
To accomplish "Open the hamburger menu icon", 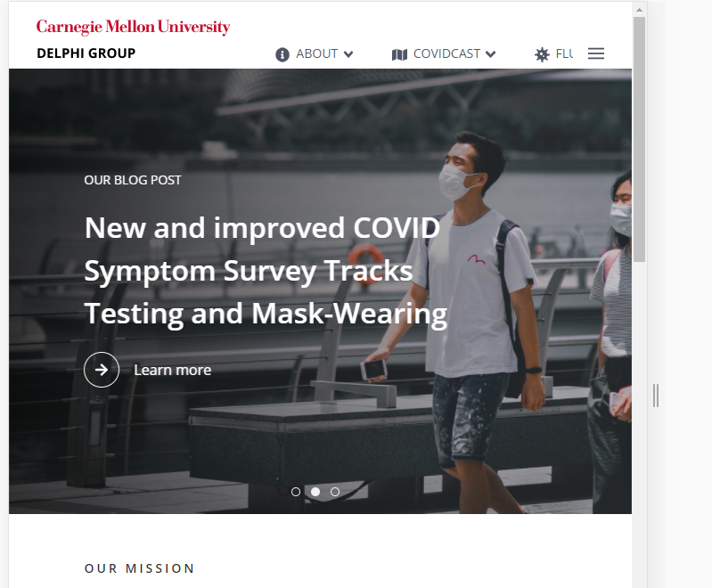I will [x=596, y=53].
